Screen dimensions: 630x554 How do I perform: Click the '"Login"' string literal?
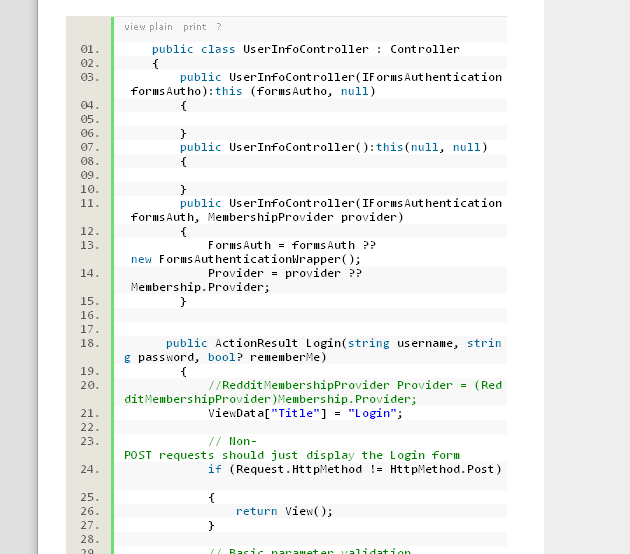pyautogui.click(x=372, y=413)
